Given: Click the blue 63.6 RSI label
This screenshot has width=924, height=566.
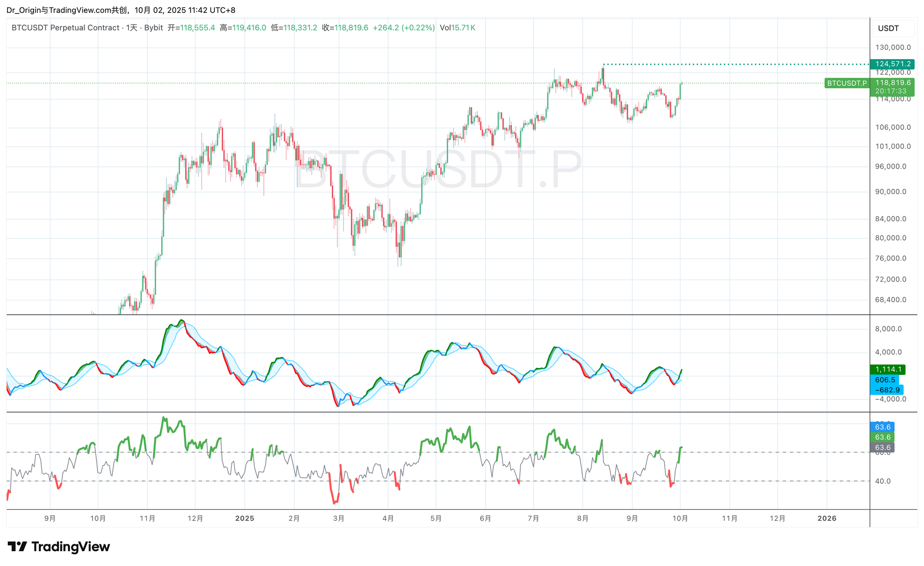Looking at the screenshot, I should [882, 427].
